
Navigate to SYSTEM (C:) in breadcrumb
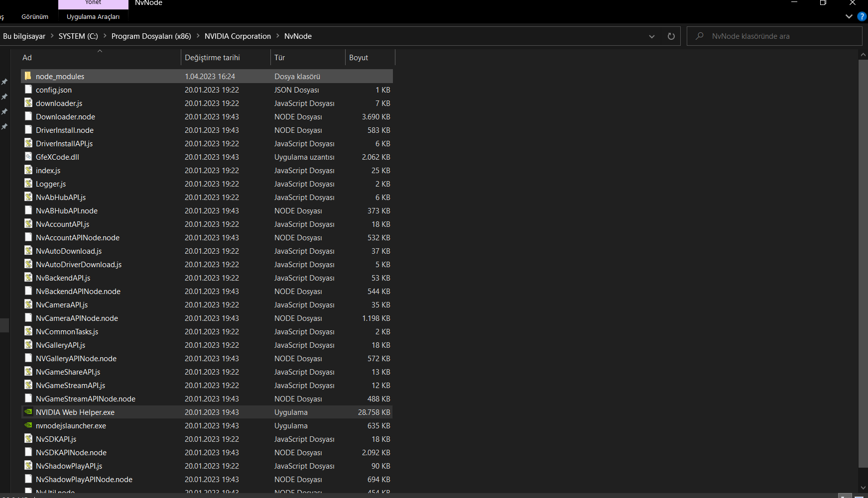[78, 36]
